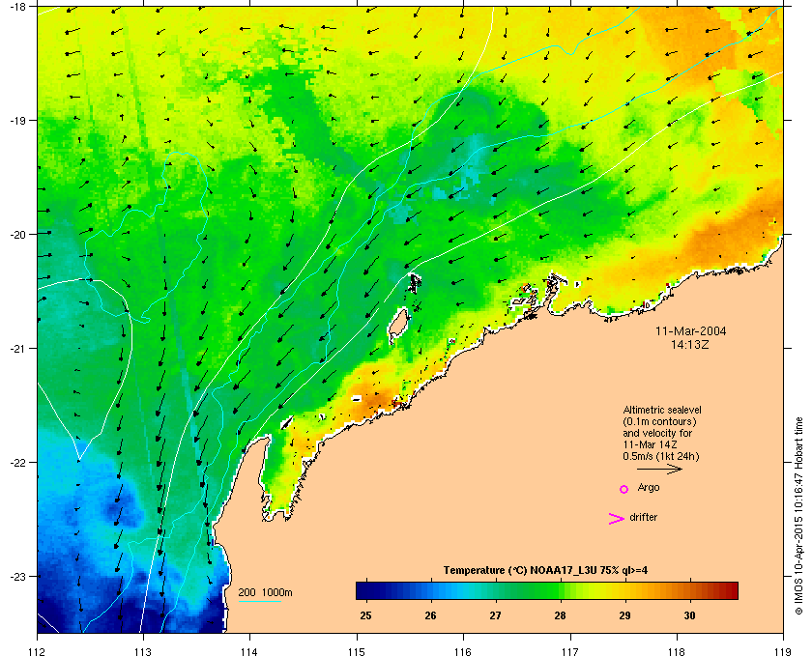The width and height of the screenshot is (812, 657).
Task: Click the latitude axis label -21
Action: (18, 349)
